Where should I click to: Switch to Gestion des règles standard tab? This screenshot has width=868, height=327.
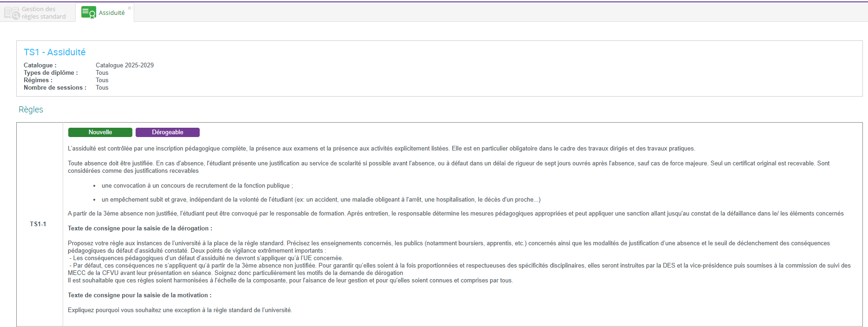[44, 13]
